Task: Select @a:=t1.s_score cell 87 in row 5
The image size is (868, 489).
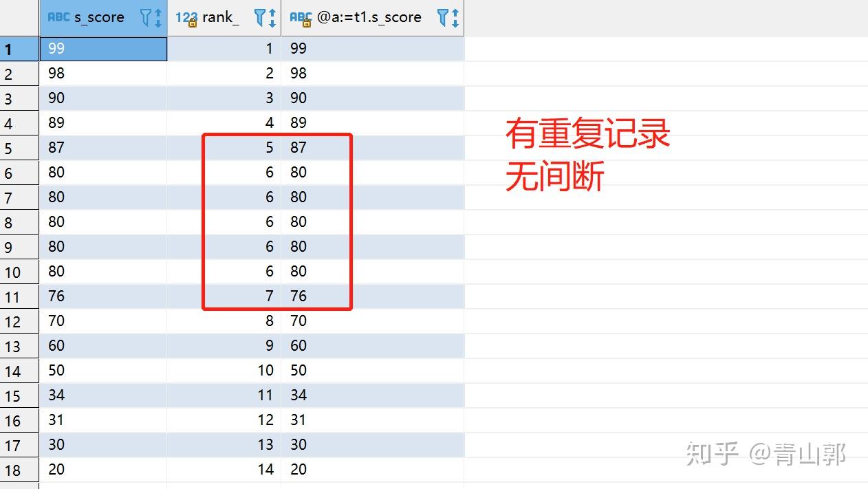Action: point(373,148)
